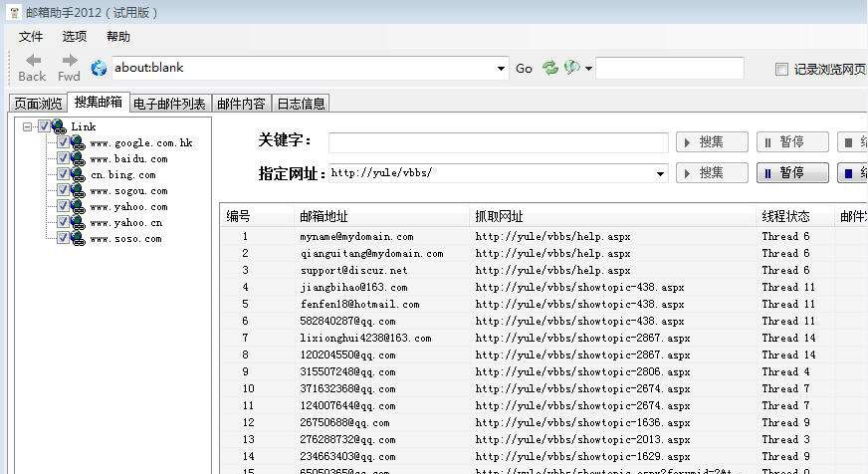Select www.google.com.hk tree entry
Screen dimensions: 868x474
tap(141, 142)
